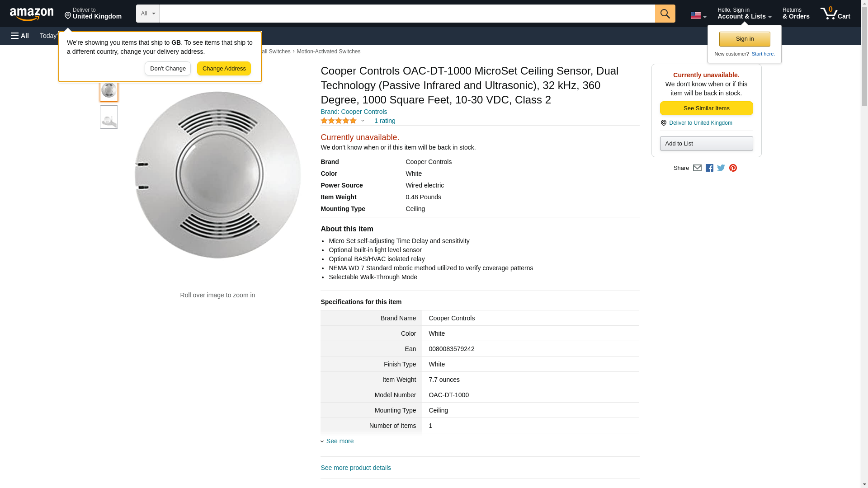The height and width of the screenshot is (488, 868).
Task: Open the search category All dropdown
Action: point(147,14)
